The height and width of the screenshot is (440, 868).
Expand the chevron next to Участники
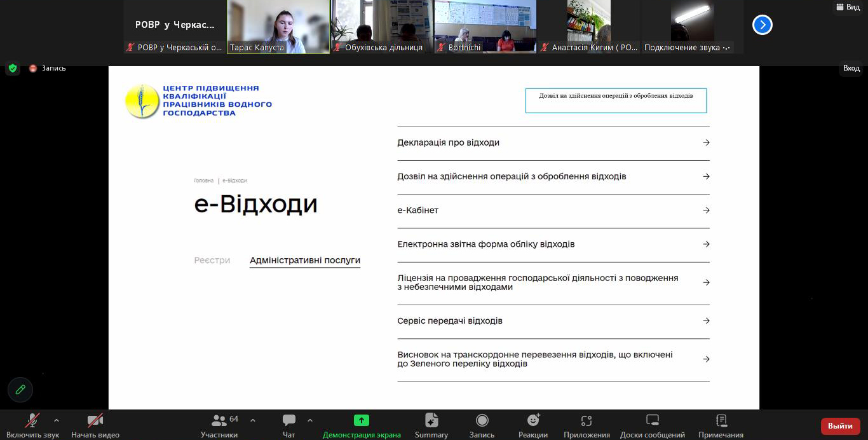click(253, 420)
